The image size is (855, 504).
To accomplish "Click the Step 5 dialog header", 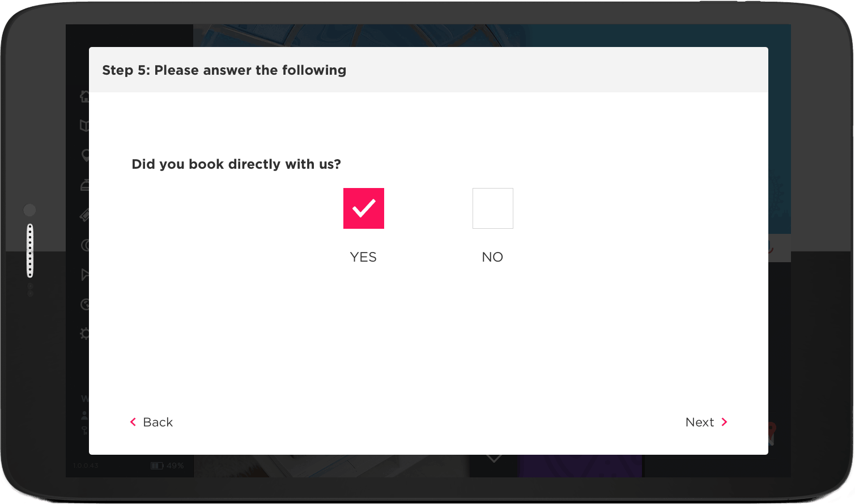I will 428,70.
